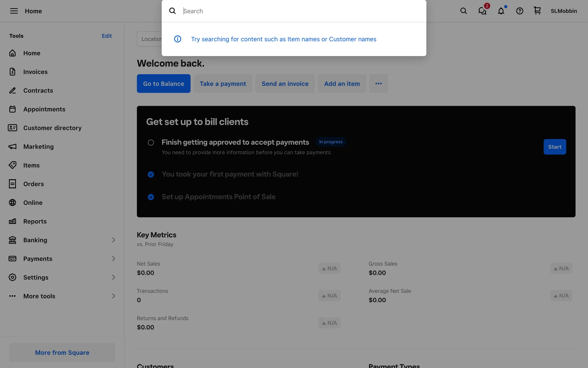
Task: Click into the Search input field
Action: coord(300,11)
